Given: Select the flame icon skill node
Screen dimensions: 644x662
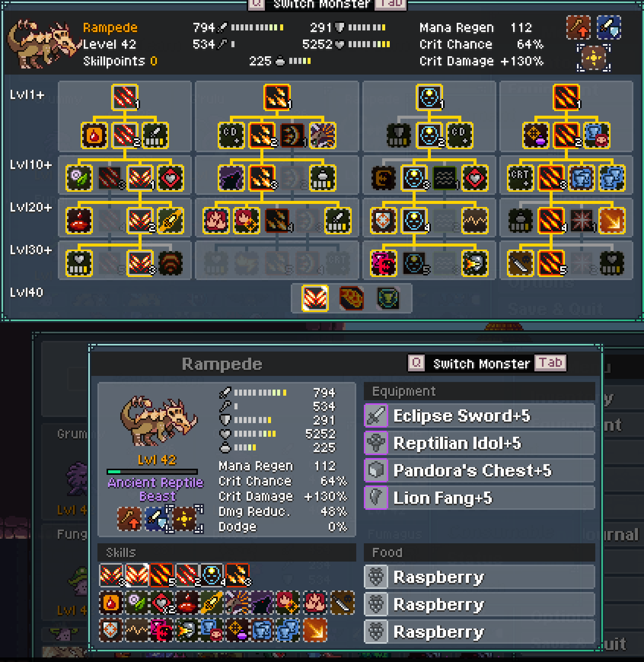Looking at the screenshot, I should [x=94, y=135].
